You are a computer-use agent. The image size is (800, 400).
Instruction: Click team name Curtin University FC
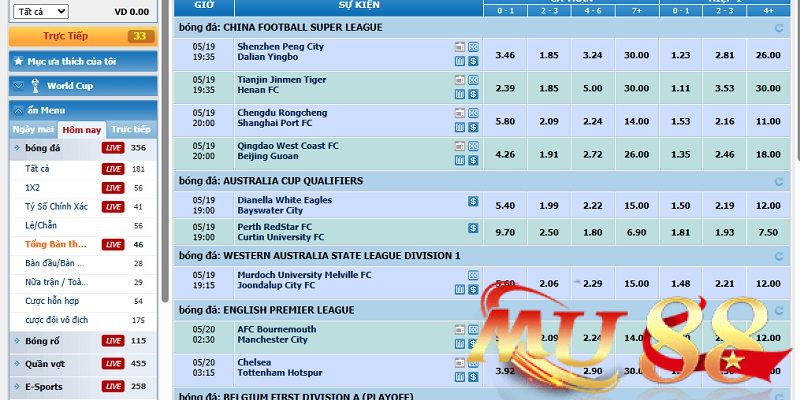pos(281,237)
